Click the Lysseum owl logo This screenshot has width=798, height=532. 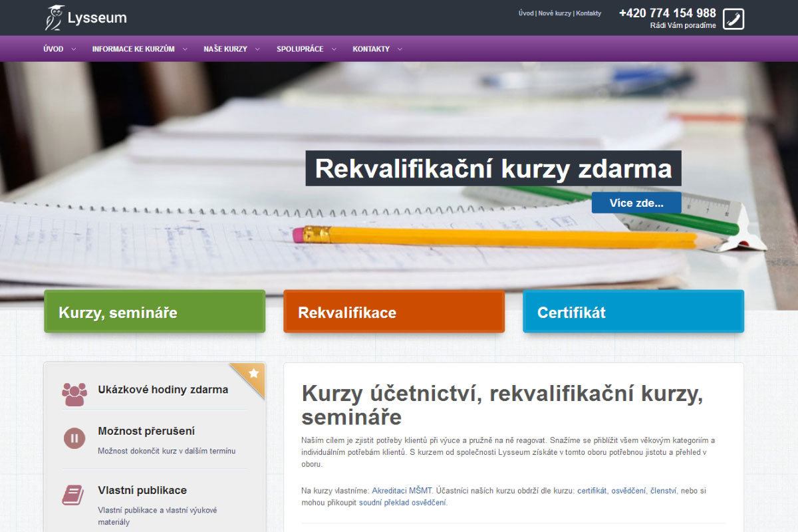(x=55, y=17)
